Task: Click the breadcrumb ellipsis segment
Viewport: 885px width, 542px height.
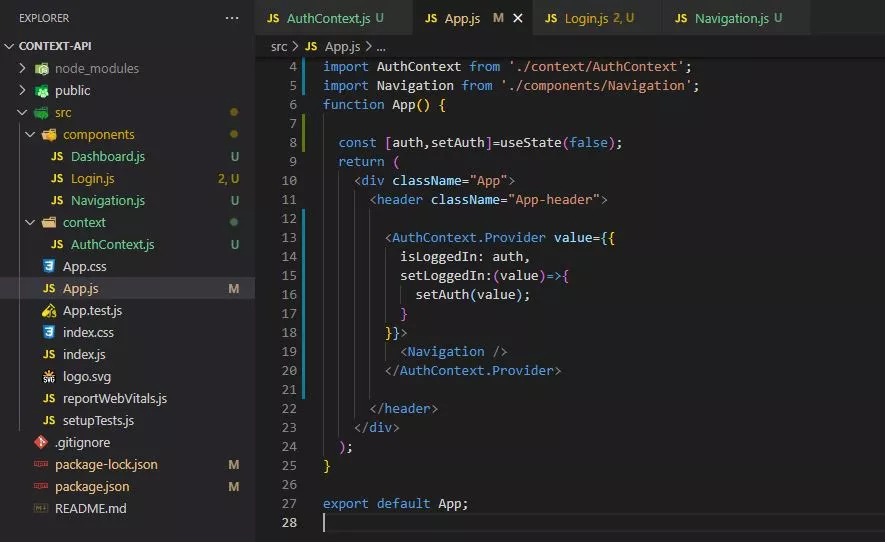Action: click(x=381, y=47)
